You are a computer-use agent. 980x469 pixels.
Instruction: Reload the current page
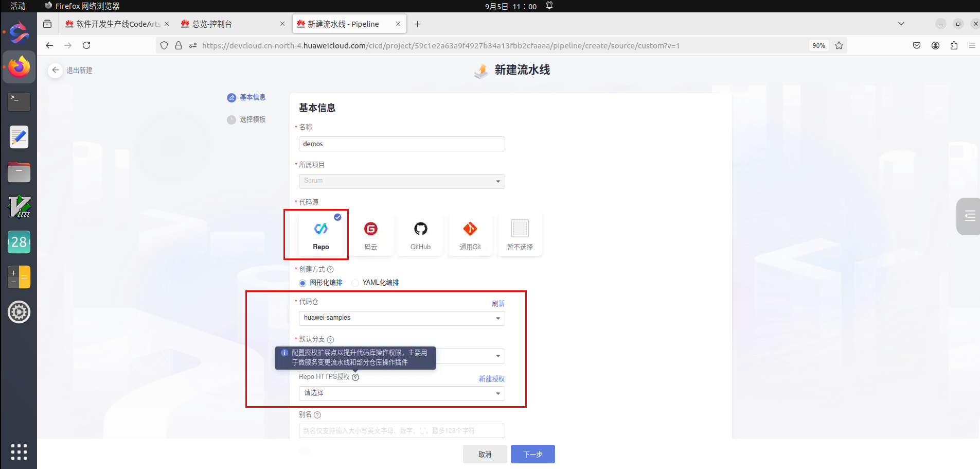(86, 45)
